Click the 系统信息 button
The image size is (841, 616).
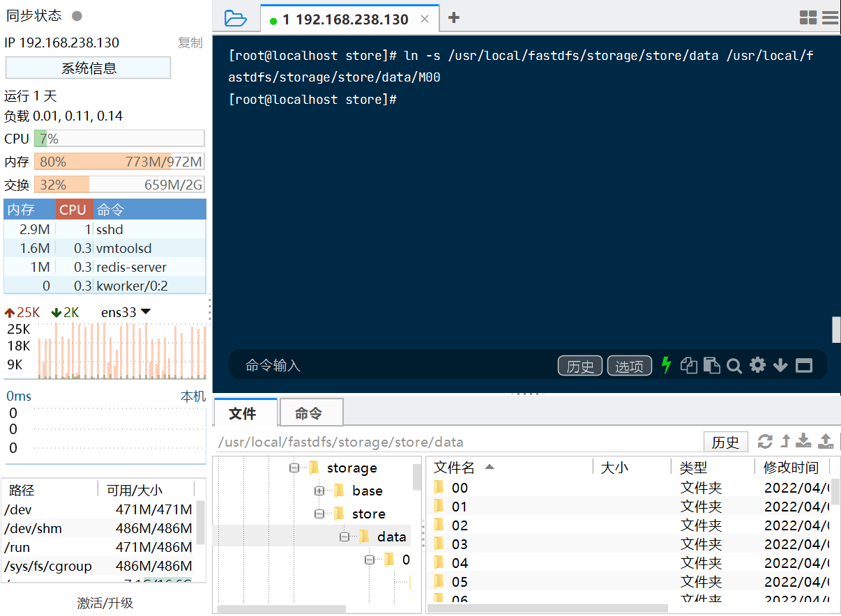point(89,68)
